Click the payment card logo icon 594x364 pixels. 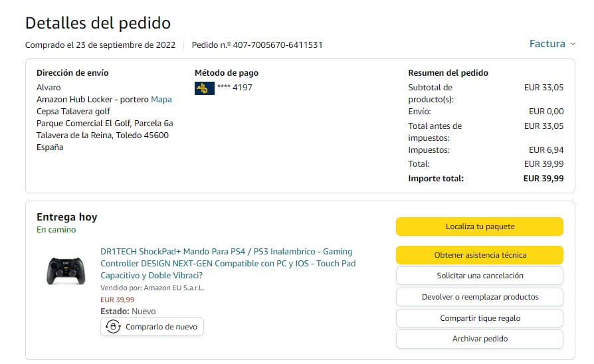(x=204, y=88)
